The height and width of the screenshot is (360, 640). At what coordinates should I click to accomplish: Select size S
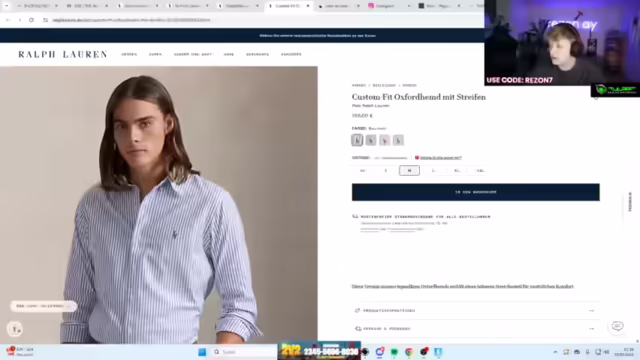[x=386, y=170]
